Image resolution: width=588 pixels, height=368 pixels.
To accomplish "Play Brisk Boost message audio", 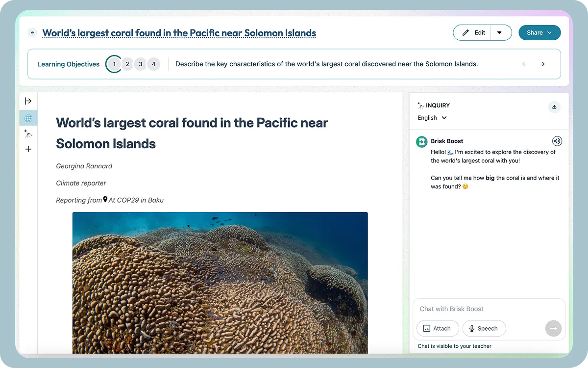I will (557, 141).
